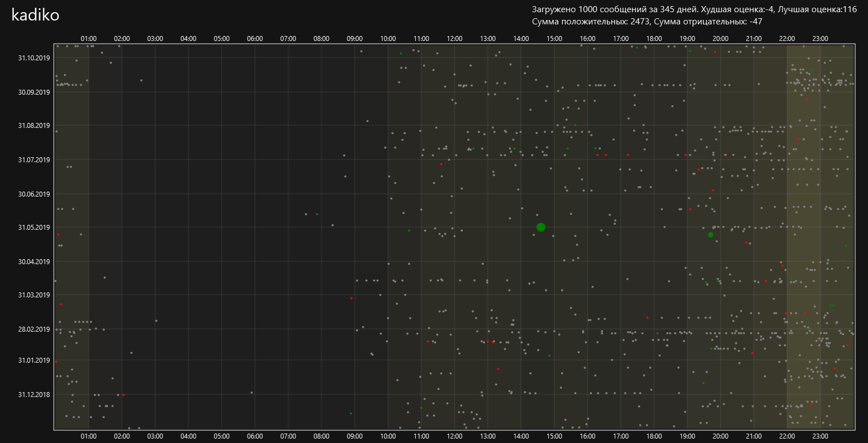Click the 05:00 label on the bottom axis
Image resolution: width=868 pixels, height=443 pixels.
point(222,436)
